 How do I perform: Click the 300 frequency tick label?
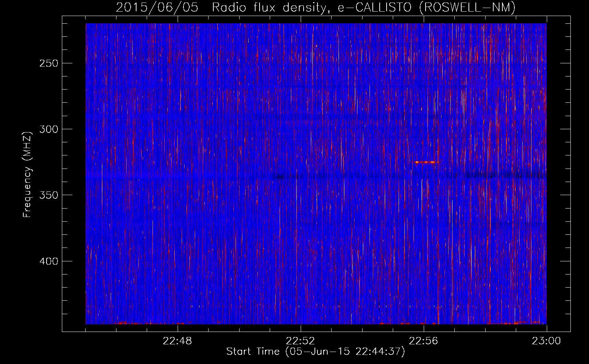[49, 129]
